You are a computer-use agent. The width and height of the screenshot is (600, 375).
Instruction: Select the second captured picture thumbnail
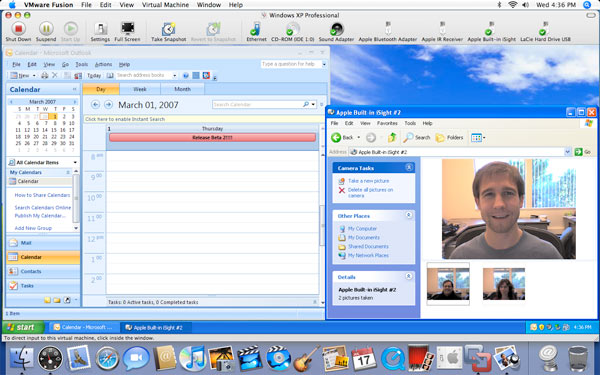pyautogui.click(x=504, y=284)
